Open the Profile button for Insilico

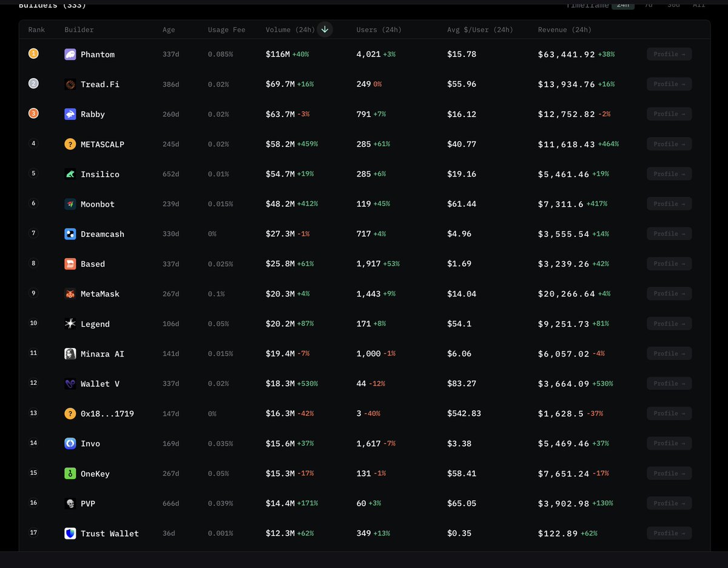point(669,174)
